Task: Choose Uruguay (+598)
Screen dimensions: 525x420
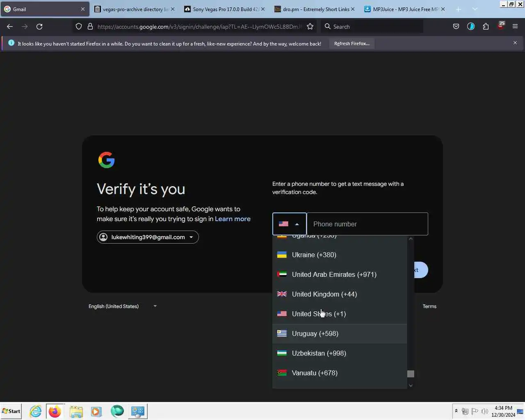Action: tap(340, 333)
